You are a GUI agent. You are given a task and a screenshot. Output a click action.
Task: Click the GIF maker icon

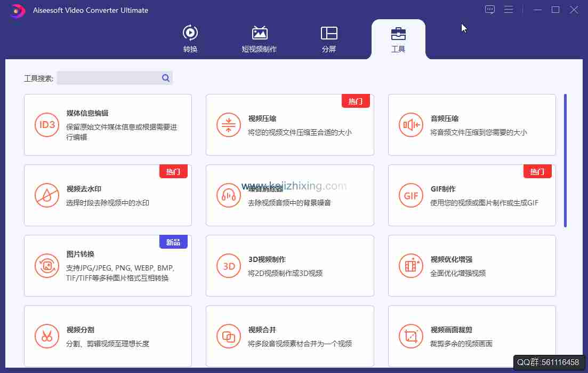(x=411, y=195)
